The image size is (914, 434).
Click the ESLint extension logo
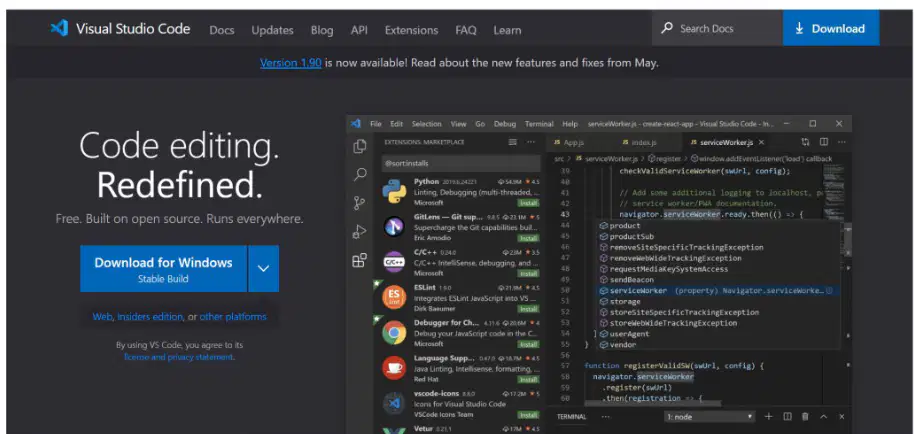(394, 297)
